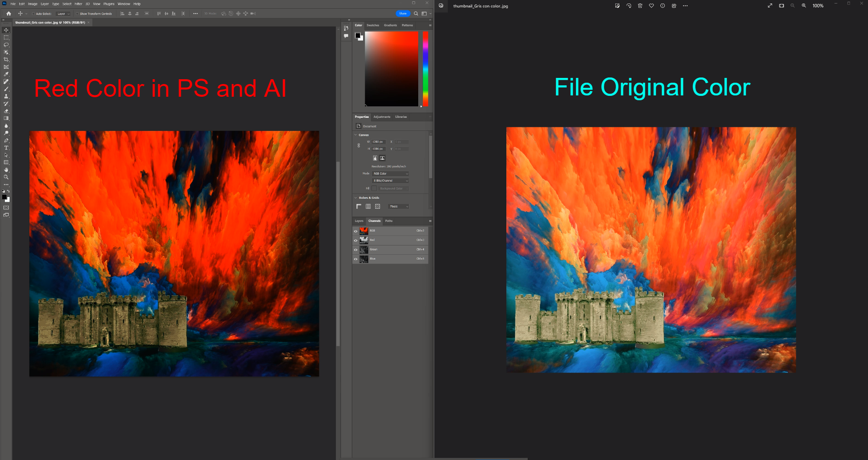The width and height of the screenshot is (868, 460).
Task: Select the RGB composite channel thumbnail
Action: pyautogui.click(x=363, y=231)
